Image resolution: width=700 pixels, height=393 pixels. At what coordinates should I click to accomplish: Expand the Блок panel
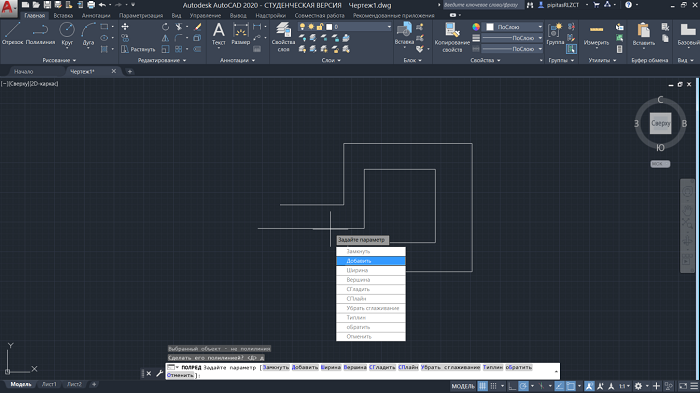tap(412, 60)
